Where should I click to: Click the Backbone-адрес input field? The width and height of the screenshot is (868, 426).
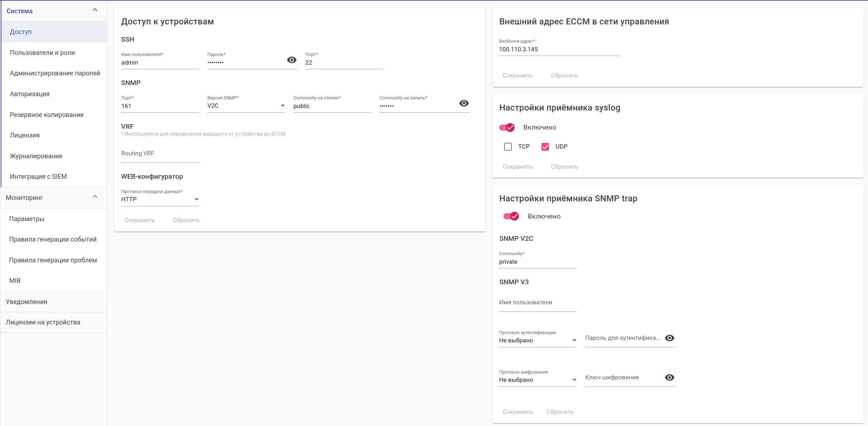click(x=559, y=50)
